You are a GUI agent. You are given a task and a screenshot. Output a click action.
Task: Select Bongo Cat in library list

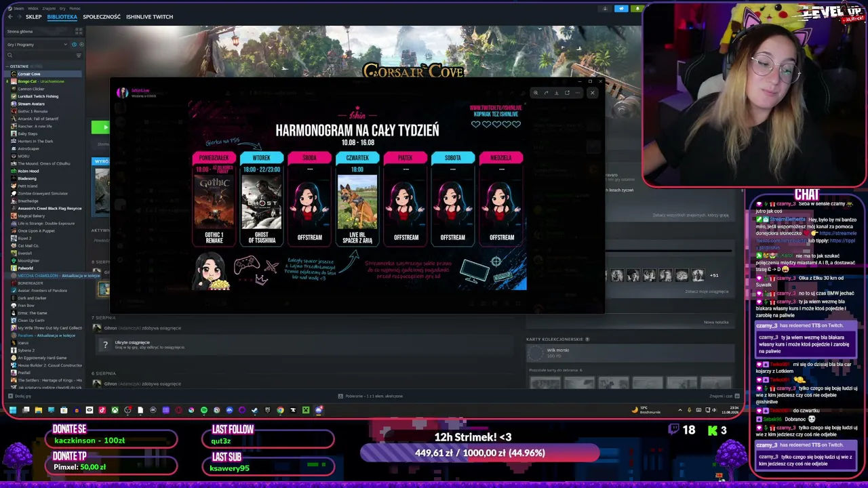coord(43,81)
